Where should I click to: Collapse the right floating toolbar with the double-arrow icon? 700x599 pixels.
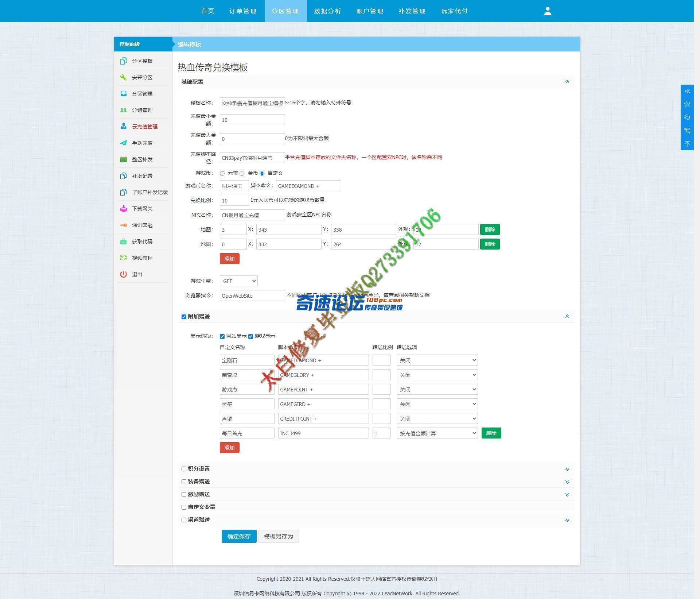pyautogui.click(x=687, y=91)
